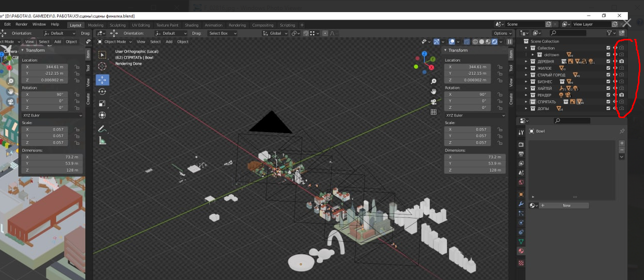The image size is (644, 280).
Task: Toggle render camera for ЖИЛОЕ collection
Action: coord(622,68)
